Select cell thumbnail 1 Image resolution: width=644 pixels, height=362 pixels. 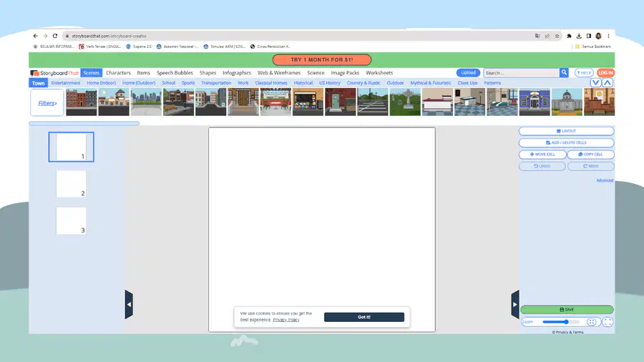click(x=71, y=147)
